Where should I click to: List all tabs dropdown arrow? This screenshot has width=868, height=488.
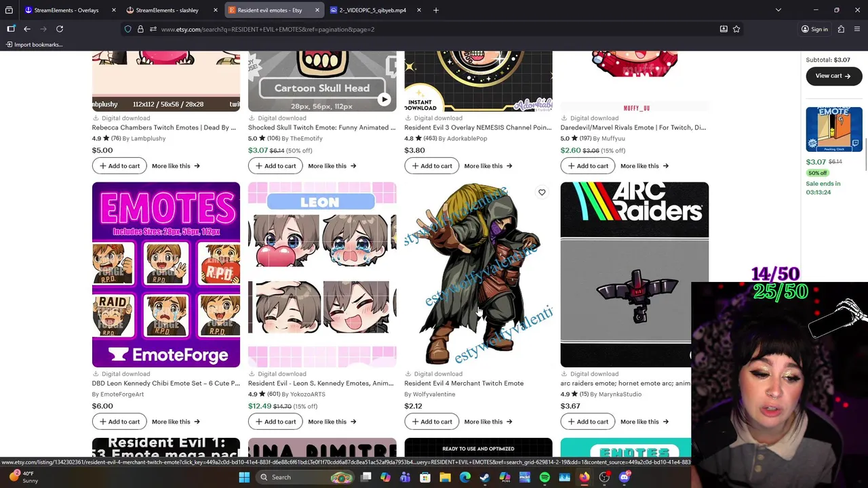pyautogui.click(x=778, y=10)
